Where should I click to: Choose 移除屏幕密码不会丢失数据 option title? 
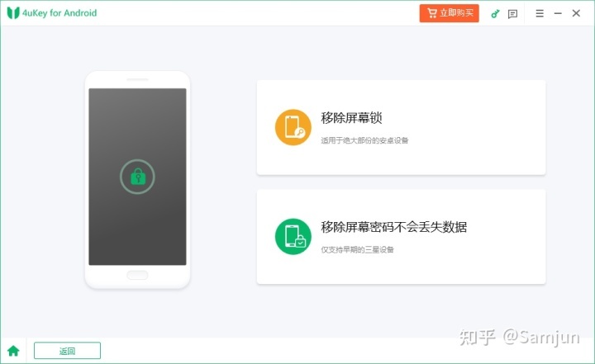[x=394, y=227]
